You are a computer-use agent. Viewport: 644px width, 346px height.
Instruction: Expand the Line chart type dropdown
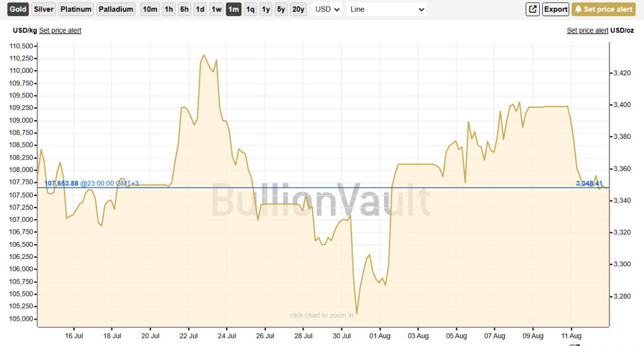click(386, 9)
